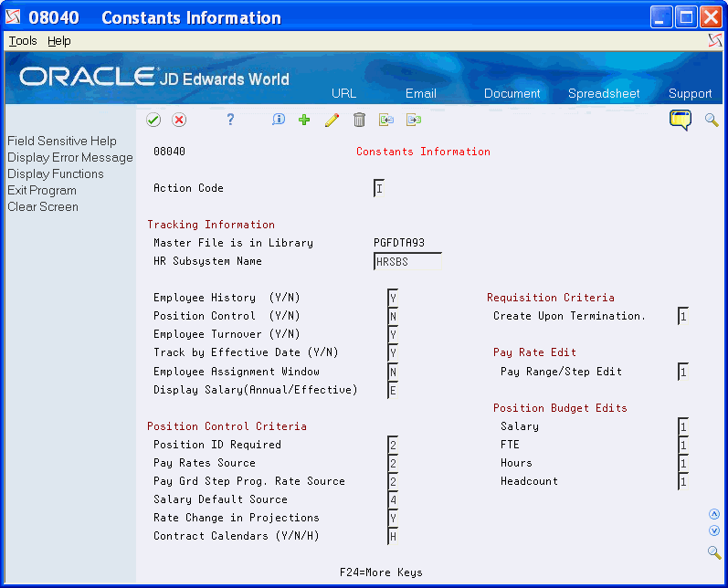728x588 pixels.
Task: Click the F24=More Keys text
Action: [381, 572]
